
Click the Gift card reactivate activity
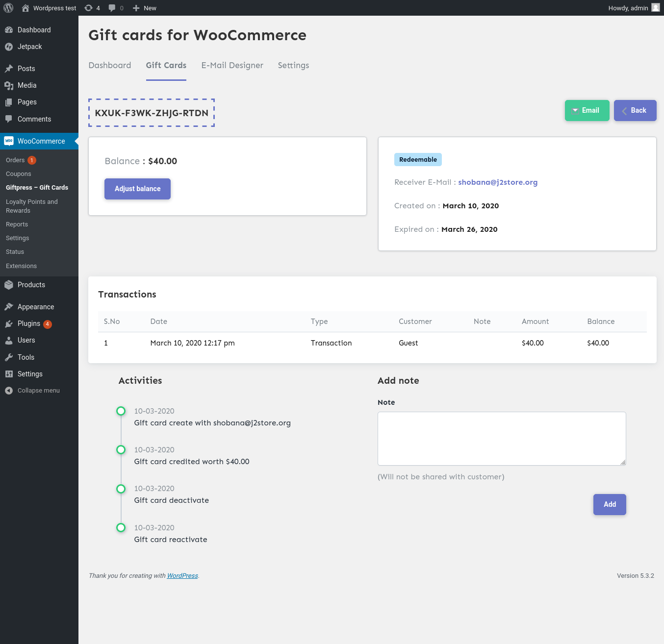pos(171,540)
